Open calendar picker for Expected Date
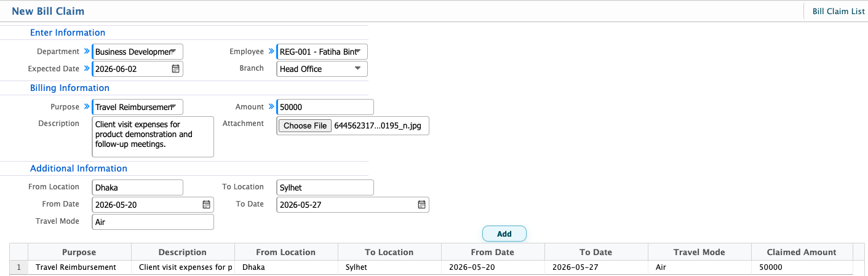This screenshot has height=276, width=868. [175, 69]
